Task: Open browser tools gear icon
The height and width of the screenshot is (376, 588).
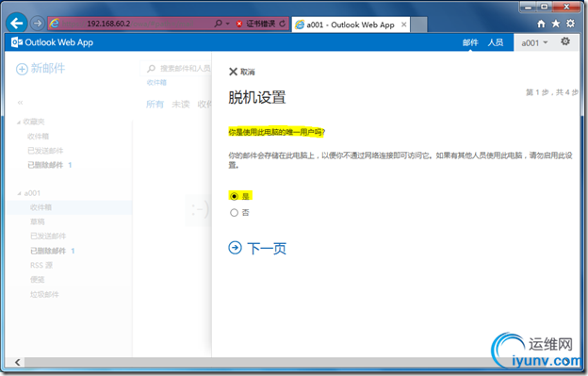Action: click(x=570, y=24)
